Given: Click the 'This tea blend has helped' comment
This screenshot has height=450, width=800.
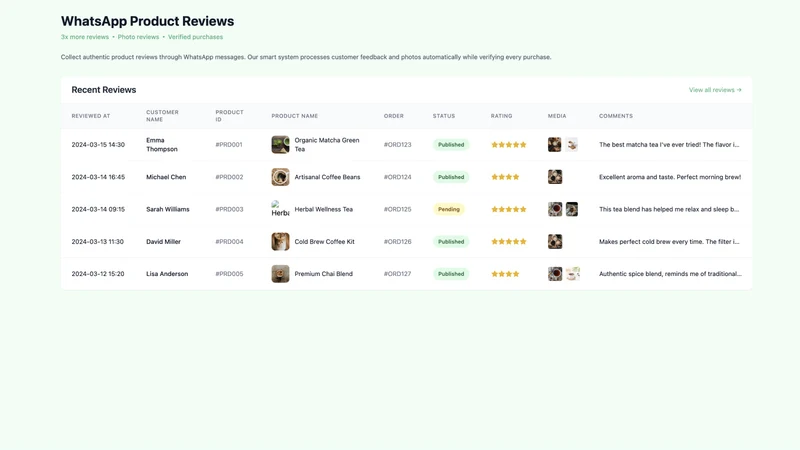Looking at the screenshot, I should [669, 209].
